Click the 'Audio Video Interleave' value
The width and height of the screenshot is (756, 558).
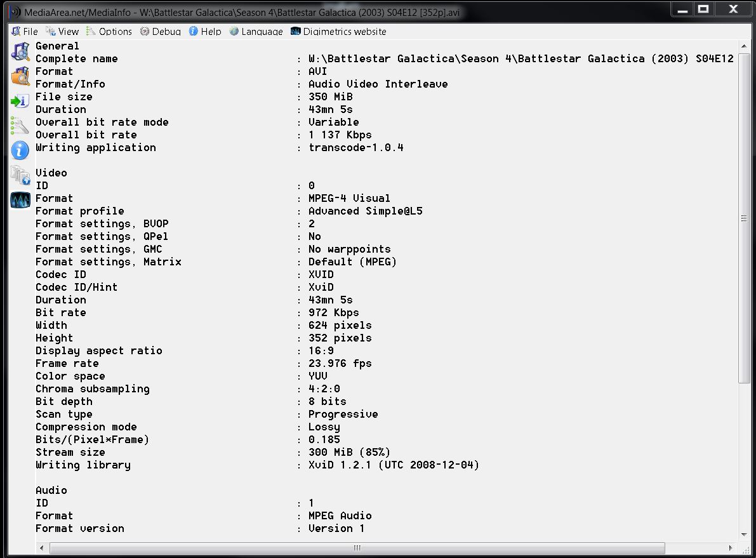(378, 84)
